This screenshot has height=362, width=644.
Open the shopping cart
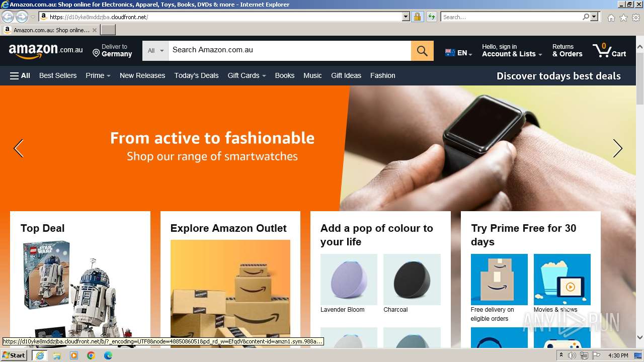(609, 51)
